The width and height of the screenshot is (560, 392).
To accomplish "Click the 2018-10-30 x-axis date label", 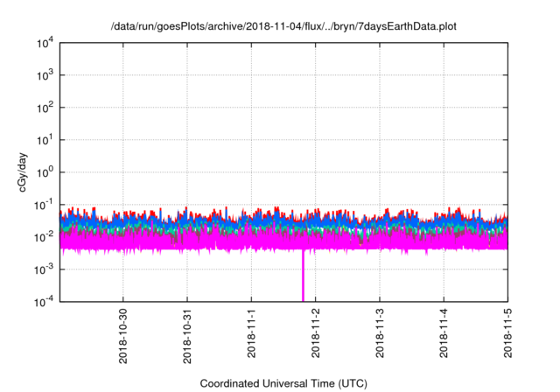I will 122,336.
